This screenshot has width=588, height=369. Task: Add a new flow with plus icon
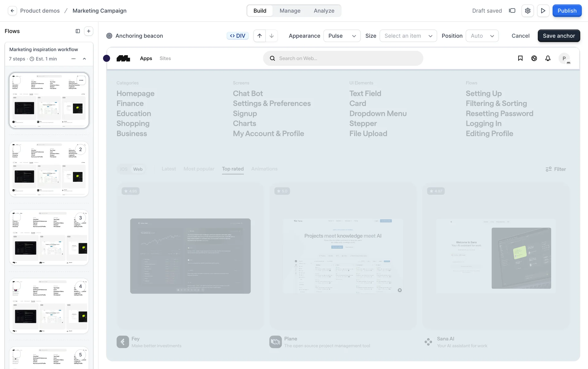click(x=89, y=31)
